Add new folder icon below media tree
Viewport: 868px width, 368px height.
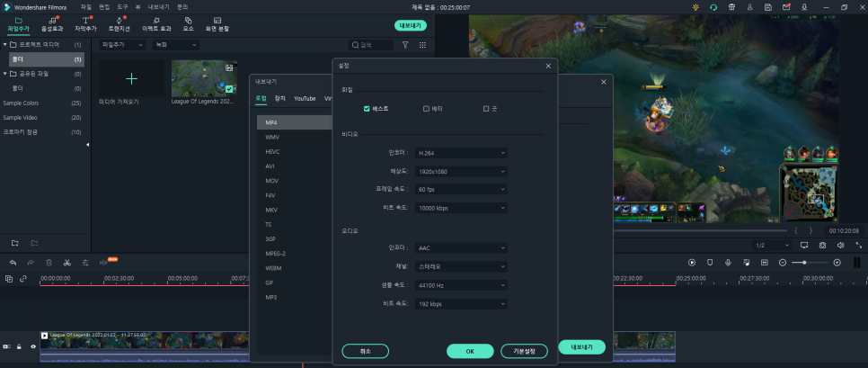15,243
